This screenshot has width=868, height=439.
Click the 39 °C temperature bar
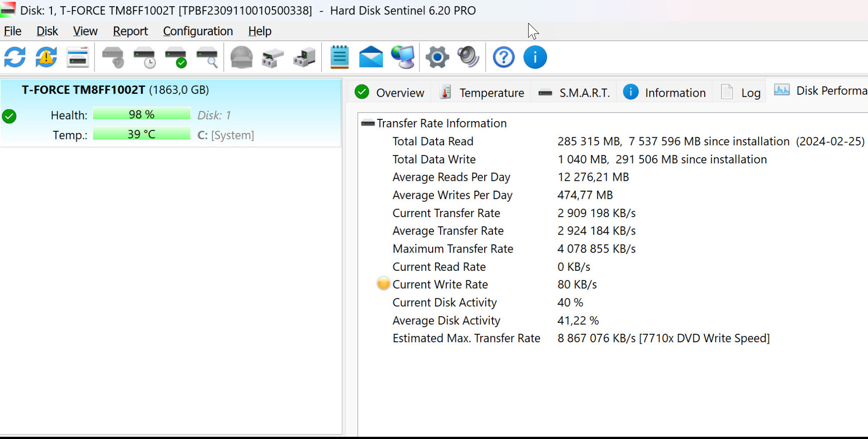[x=142, y=134]
